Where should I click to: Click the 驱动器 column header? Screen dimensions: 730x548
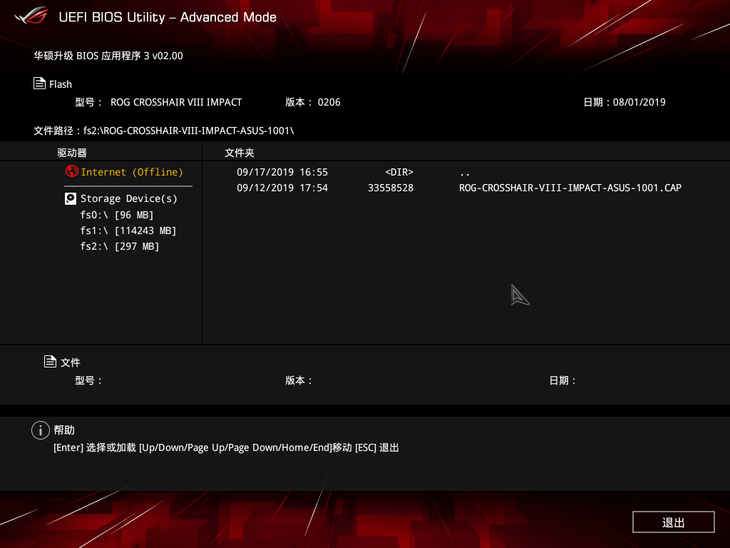coord(72,153)
